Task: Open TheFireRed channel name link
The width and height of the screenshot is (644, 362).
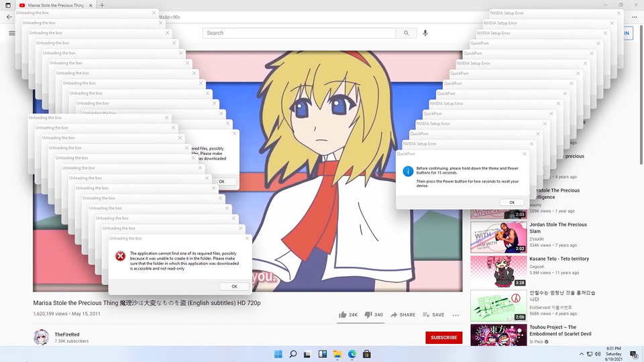Action: (67, 335)
